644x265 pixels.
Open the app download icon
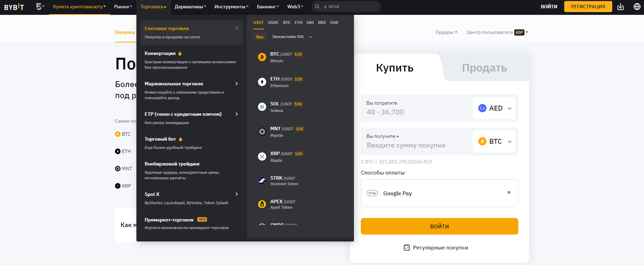point(621,7)
